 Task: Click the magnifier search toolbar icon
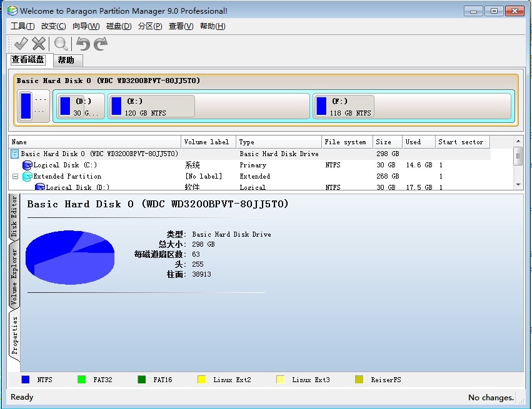coord(61,44)
